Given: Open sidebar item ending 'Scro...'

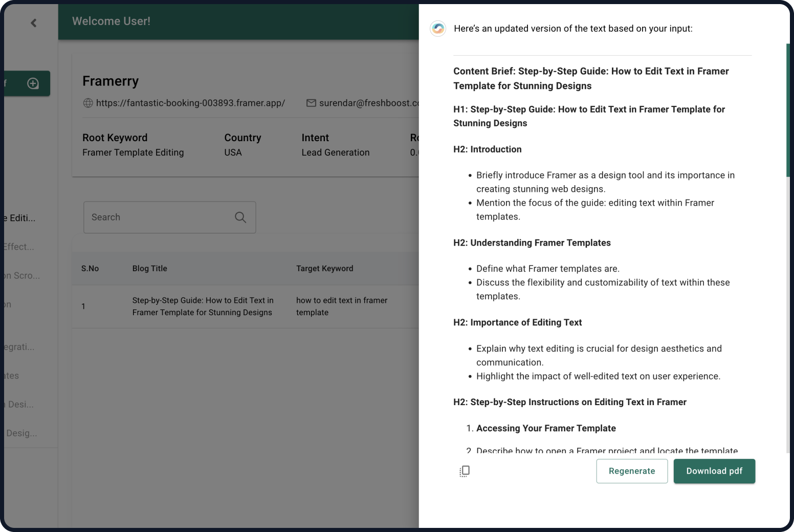Looking at the screenshot, I should [x=21, y=275].
